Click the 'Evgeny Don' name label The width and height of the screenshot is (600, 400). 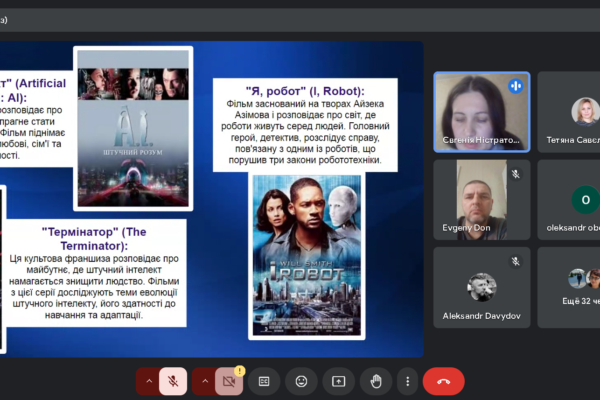click(x=466, y=228)
